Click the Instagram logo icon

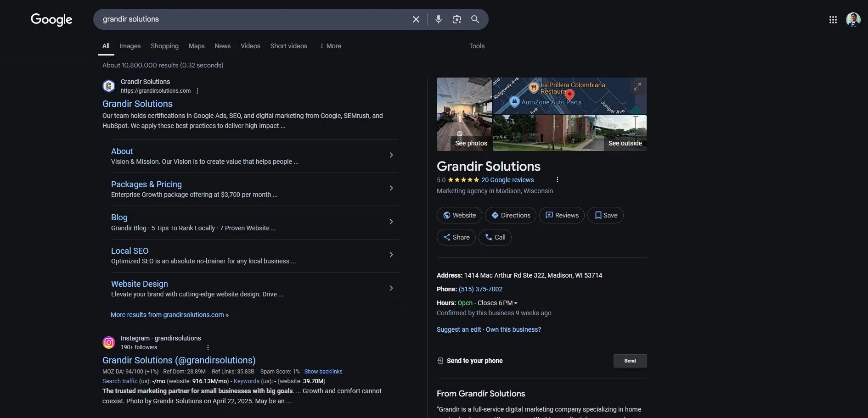pos(109,342)
